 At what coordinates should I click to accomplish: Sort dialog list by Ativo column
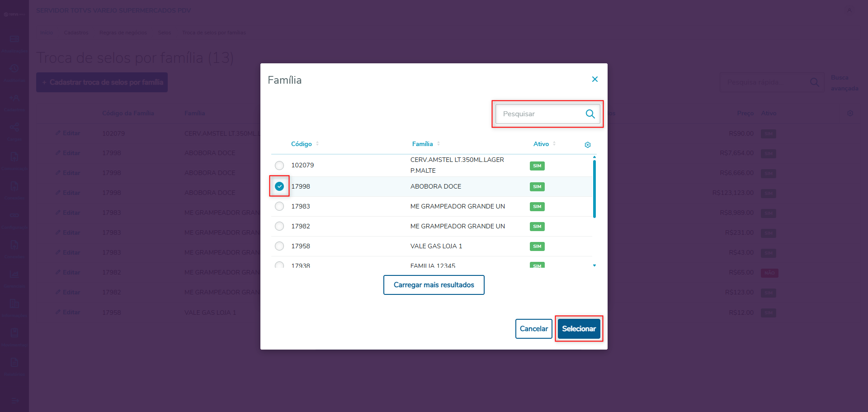pos(544,144)
